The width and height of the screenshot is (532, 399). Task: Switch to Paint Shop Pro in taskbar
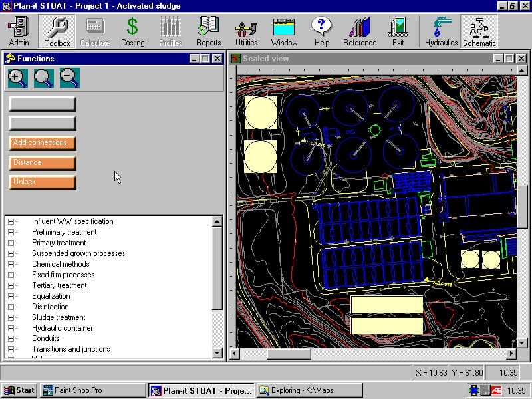(x=93, y=390)
